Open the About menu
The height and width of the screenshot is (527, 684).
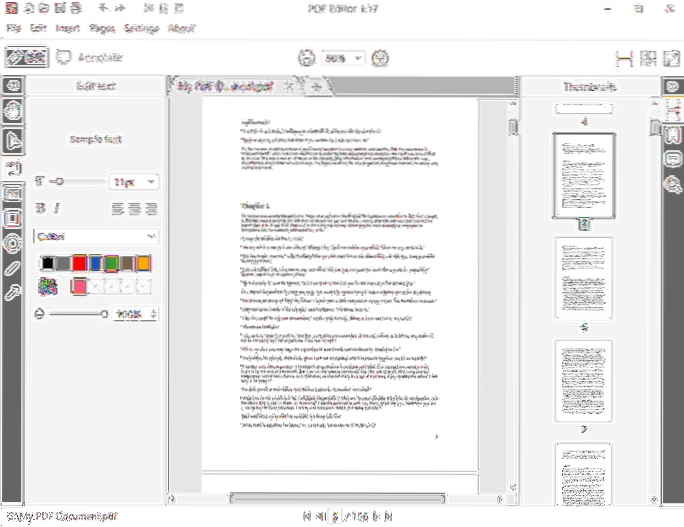(x=181, y=28)
